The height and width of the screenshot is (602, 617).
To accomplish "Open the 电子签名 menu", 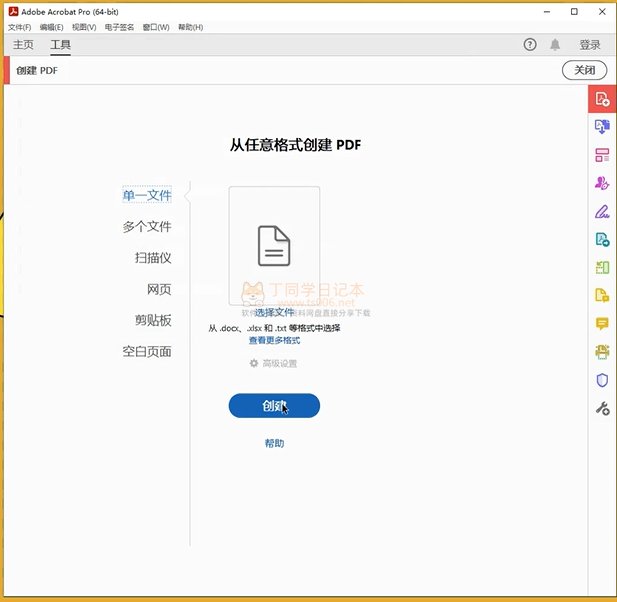I will [x=119, y=27].
